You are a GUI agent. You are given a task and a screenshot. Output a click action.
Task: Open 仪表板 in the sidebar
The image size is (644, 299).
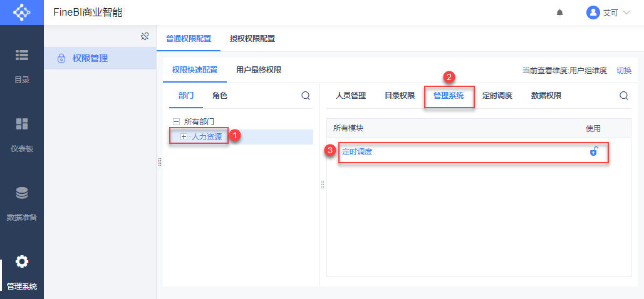click(22, 134)
